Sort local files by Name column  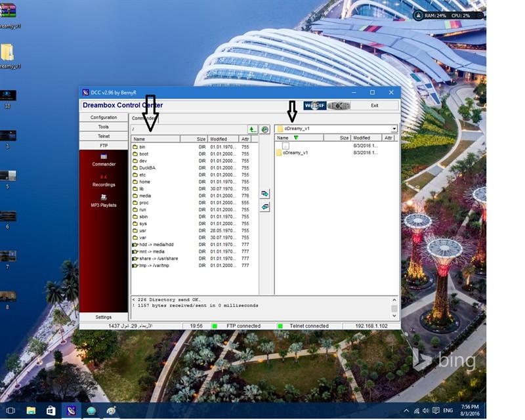[x=299, y=138]
